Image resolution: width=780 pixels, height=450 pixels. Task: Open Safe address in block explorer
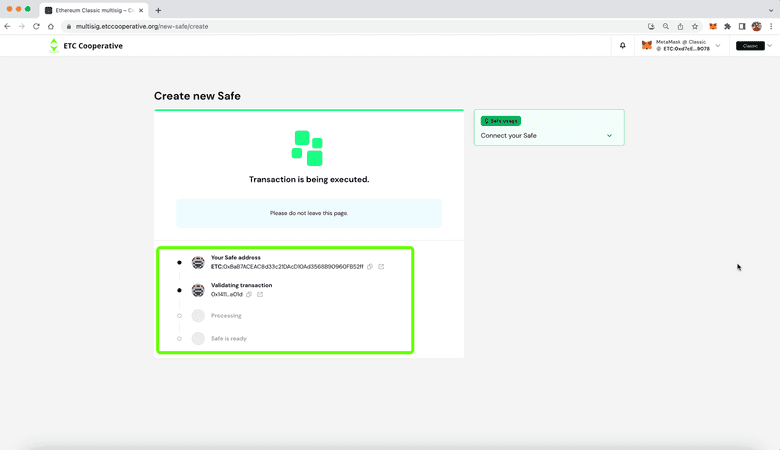pyautogui.click(x=381, y=267)
